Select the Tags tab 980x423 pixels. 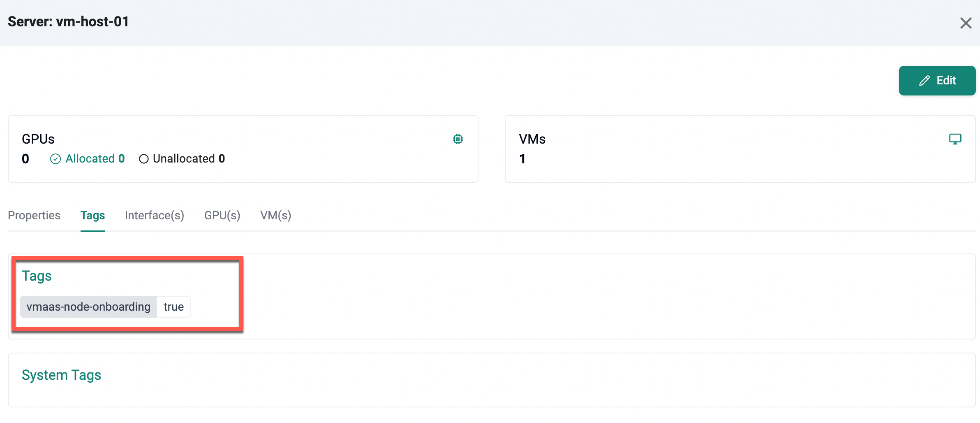92,215
